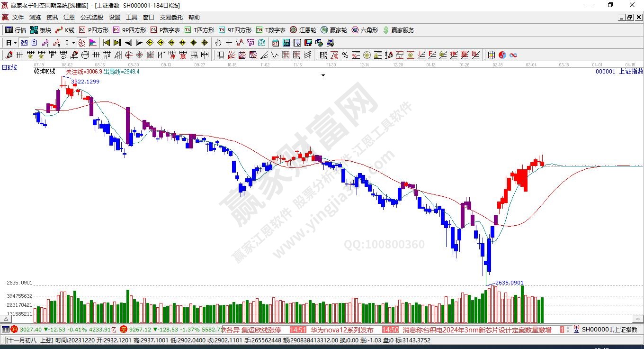
Task: Expand the 日 period dropdown arrow
Action: [15, 43]
